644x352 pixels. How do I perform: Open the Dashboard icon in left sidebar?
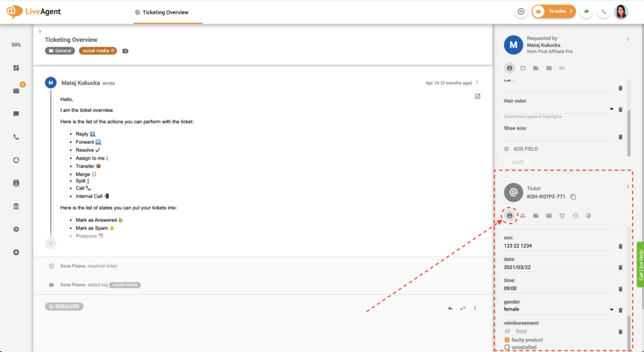click(16, 67)
